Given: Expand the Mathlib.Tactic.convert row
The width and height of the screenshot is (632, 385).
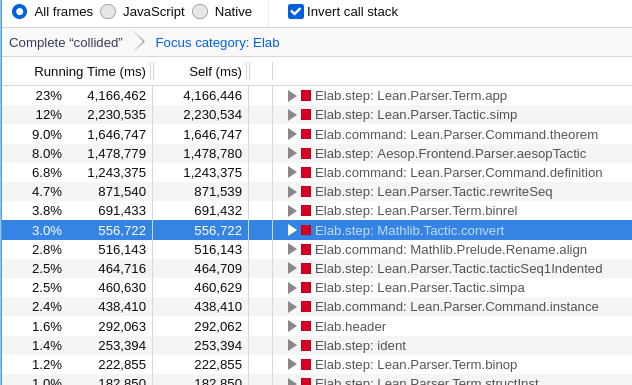Looking at the screenshot, I should (292, 230).
